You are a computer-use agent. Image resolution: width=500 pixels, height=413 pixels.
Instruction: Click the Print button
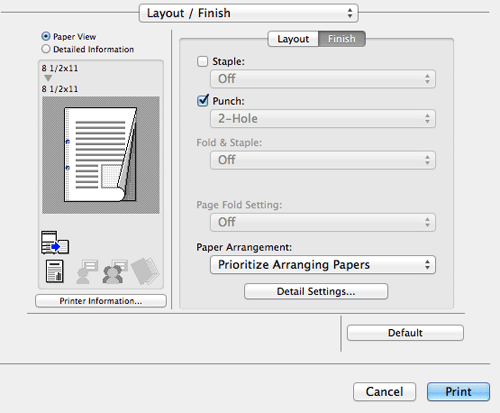(x=458, y=392)
